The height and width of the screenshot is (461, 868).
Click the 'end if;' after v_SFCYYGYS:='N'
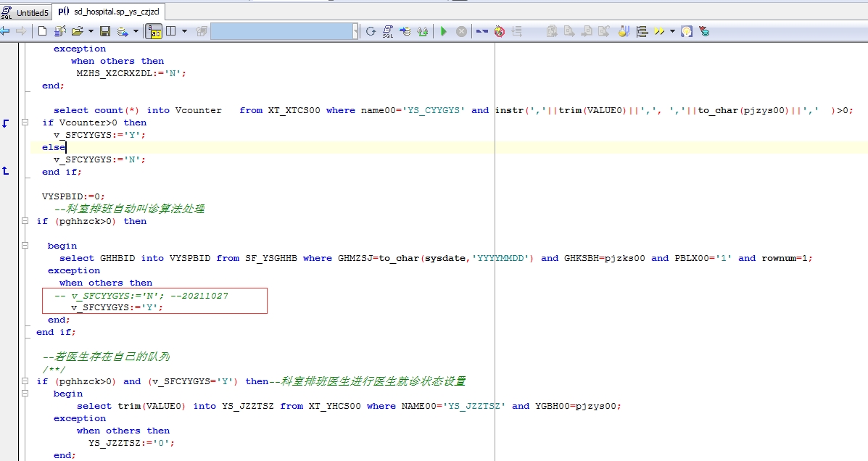click(x=62, y=172)
